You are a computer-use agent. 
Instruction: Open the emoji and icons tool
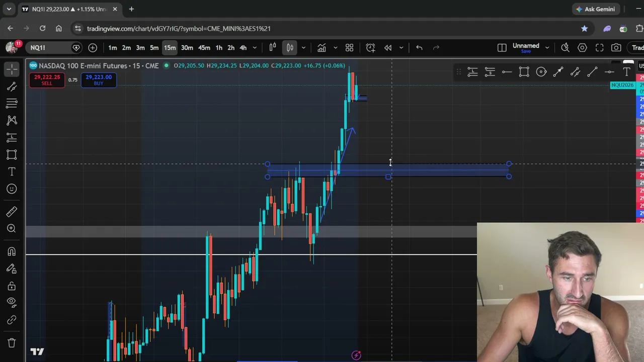tap(12, 189)
